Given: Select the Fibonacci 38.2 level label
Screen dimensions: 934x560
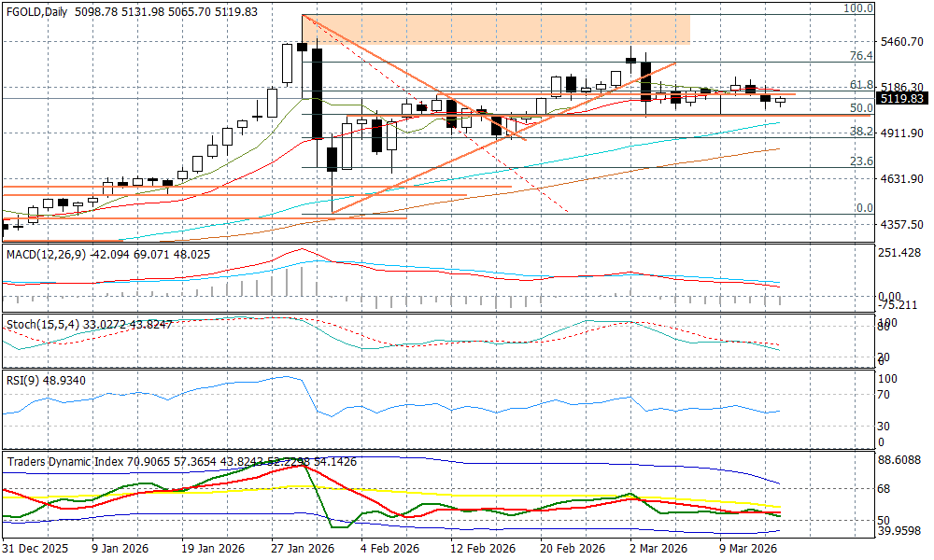Looking at the screenshot, I should [x=860, y=132].
